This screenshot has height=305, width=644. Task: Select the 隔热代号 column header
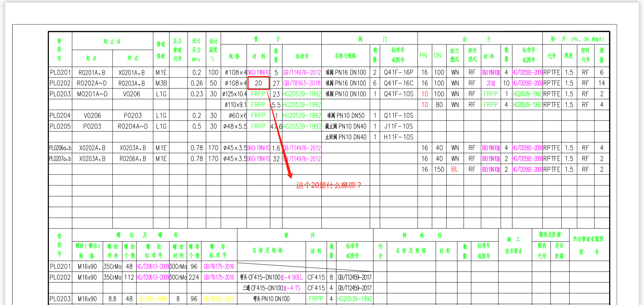(542, 251)
